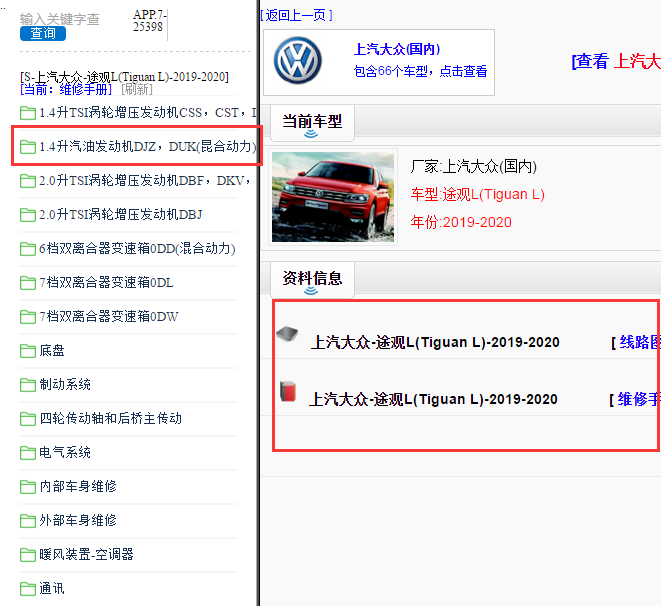Expand 四轮传动轴和后桥主传动 tree item
The height and width of the screenshot is (606, 661).
tap(110, 418)
